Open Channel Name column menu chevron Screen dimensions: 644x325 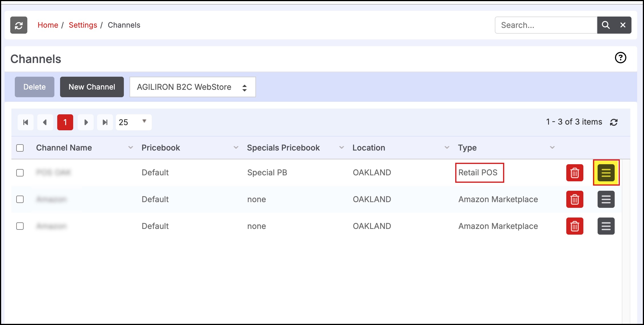pyautogui.click(x=131, y=148)
